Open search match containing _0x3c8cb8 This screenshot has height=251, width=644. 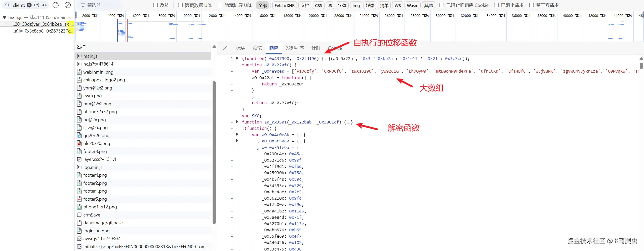(37, 31)
